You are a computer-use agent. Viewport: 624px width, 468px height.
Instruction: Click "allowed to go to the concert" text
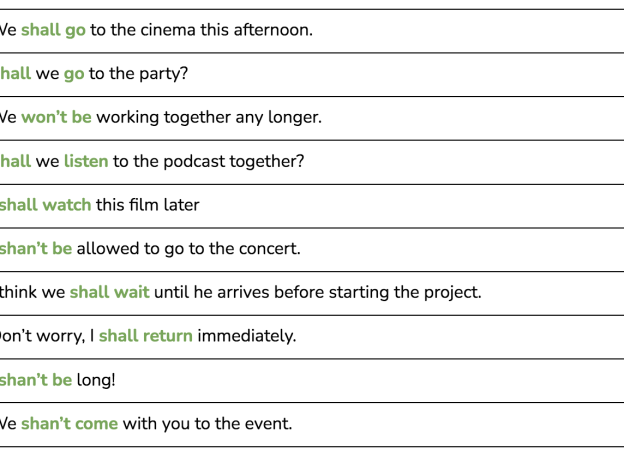(188, 249)
